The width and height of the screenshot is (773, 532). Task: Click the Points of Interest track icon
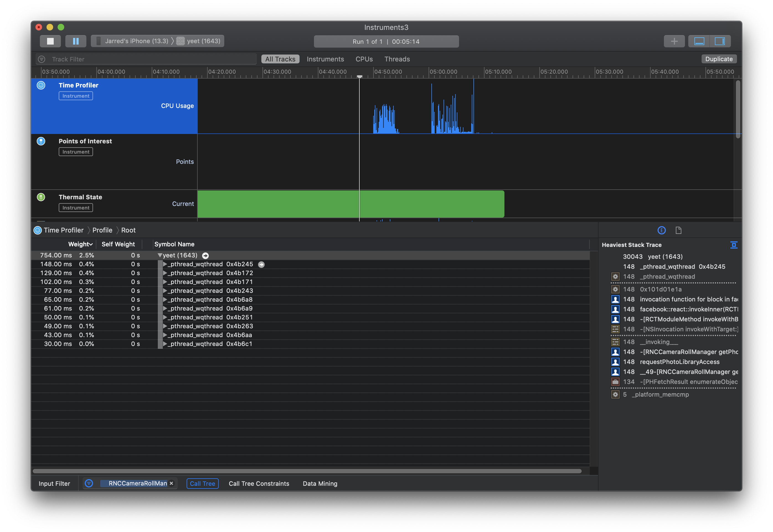41,141
